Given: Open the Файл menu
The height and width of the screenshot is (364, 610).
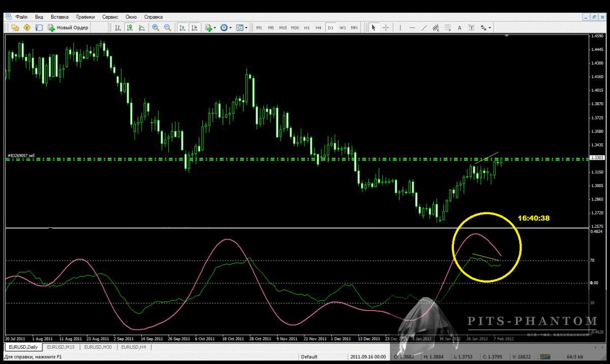Looking at the screenshot, I should (21, 17).
